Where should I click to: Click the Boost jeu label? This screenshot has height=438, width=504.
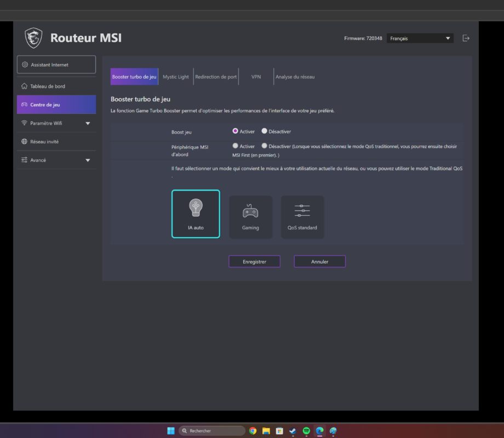(181, 132)
